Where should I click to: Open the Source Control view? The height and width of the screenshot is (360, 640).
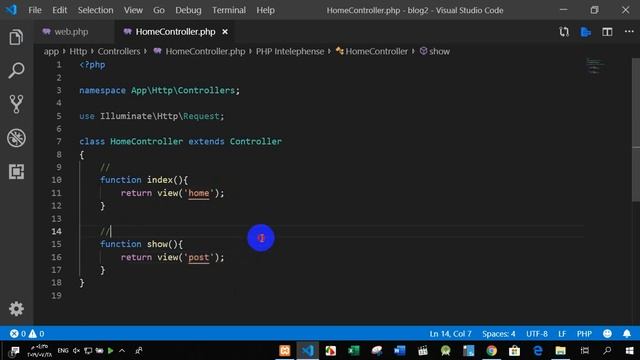16,104
